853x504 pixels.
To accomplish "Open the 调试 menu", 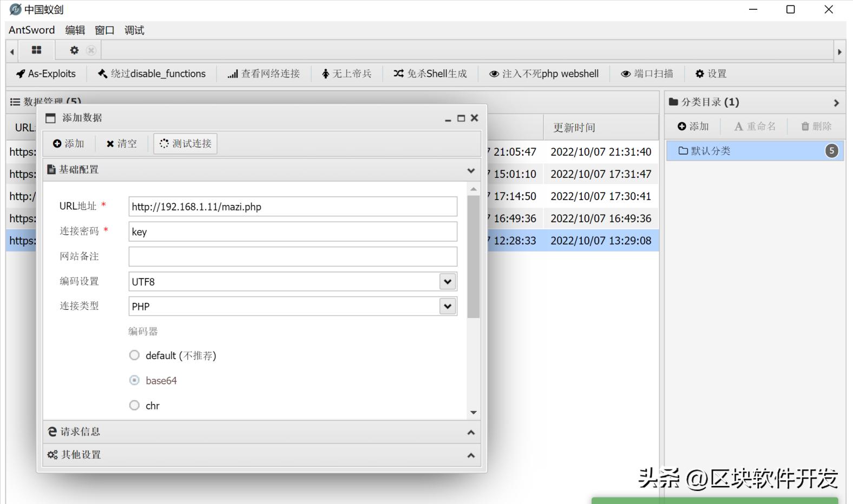I will pos(134,30).
